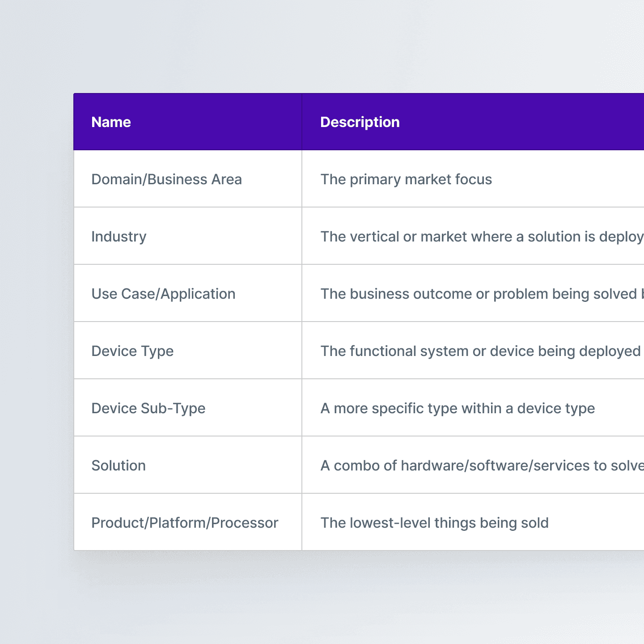Click 'The lowest-level things being sold' text
Viewport: 644px width, 644px height.
[434, 523]
